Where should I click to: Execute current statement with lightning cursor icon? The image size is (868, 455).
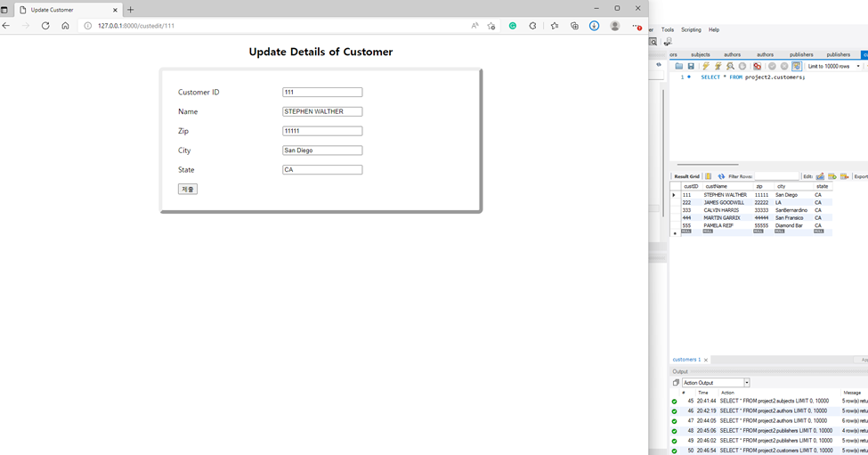718,66
